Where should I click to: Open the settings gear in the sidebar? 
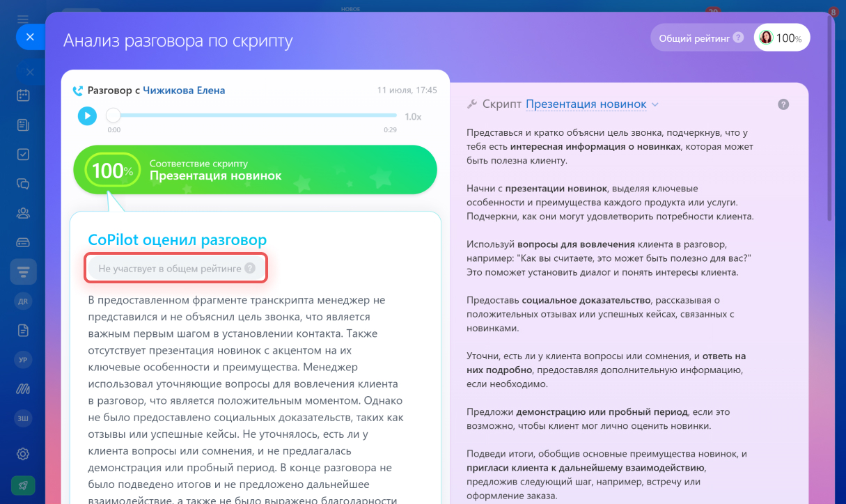click(x=23, y=454)
